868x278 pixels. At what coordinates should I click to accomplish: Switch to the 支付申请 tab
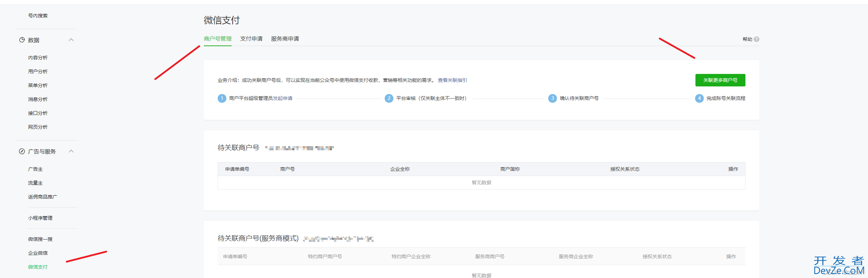click(x=251, y=39)
